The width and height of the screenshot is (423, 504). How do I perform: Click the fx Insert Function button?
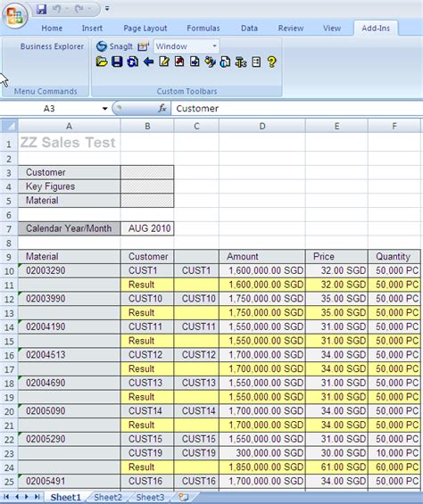click(x=162, y=109)
